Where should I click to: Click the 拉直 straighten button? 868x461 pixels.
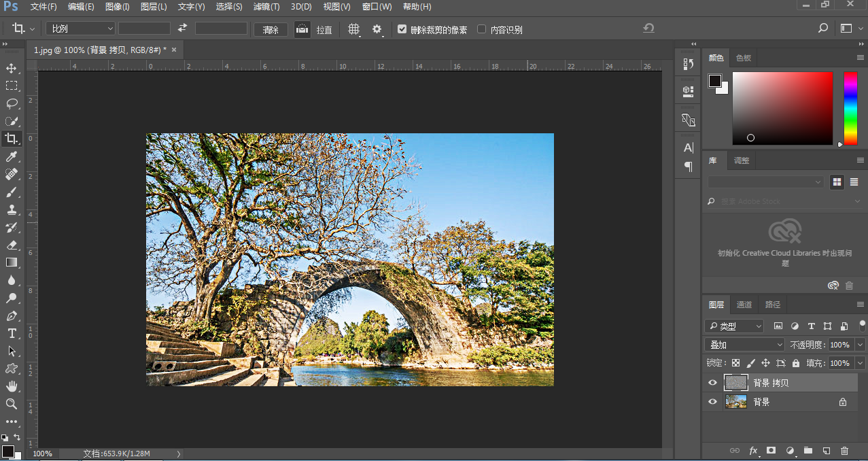point(302,29)
